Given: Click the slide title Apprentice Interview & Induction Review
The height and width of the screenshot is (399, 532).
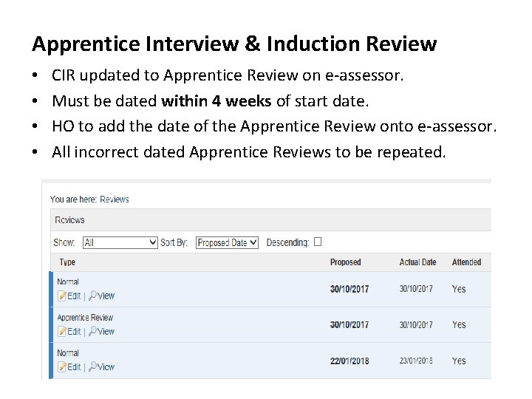Looking at the screenshot, I should pos(234,44).
